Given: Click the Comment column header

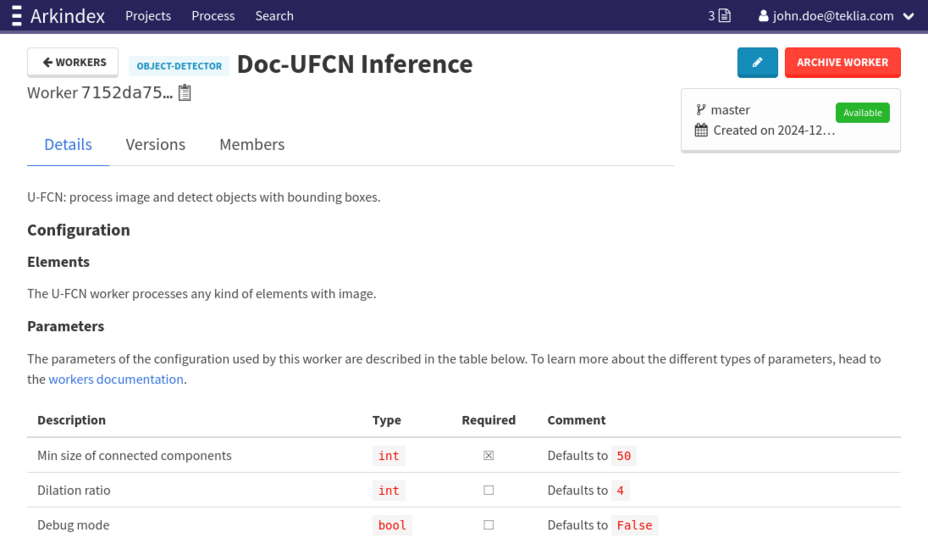Looking at the screenshot, I should click(x=576, y=420).
